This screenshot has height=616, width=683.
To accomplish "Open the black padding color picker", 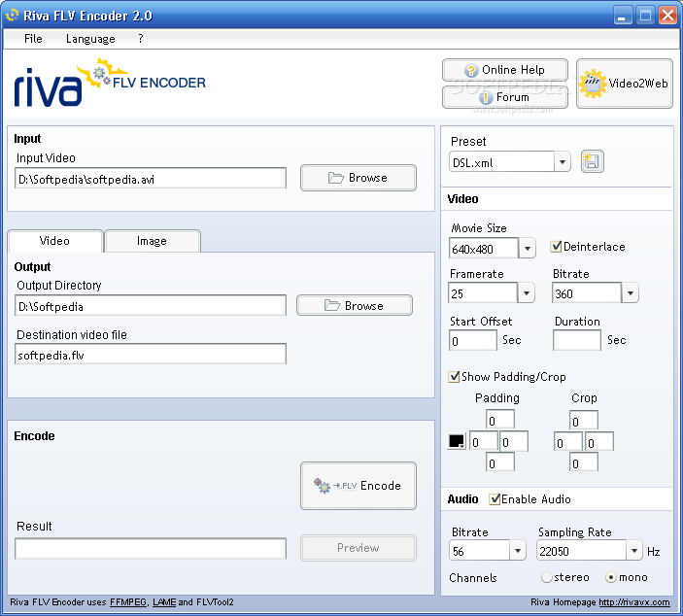I will [457, 442].
